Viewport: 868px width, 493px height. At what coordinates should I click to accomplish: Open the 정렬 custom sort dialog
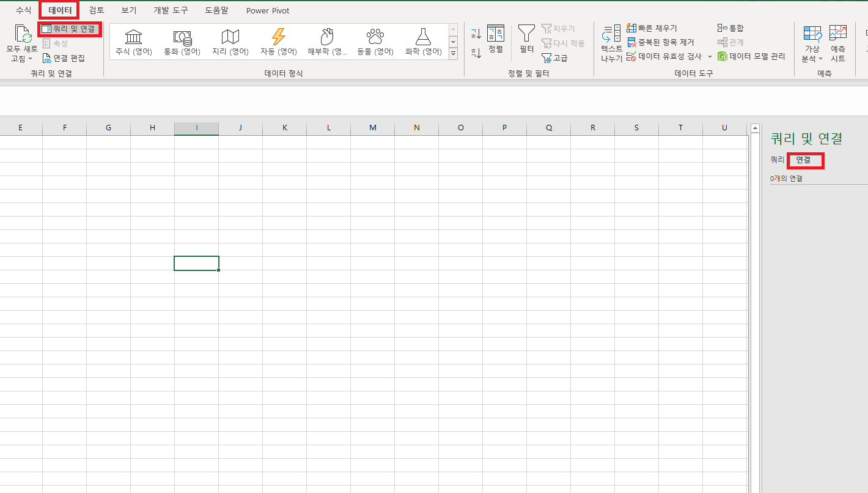[496, 39]
